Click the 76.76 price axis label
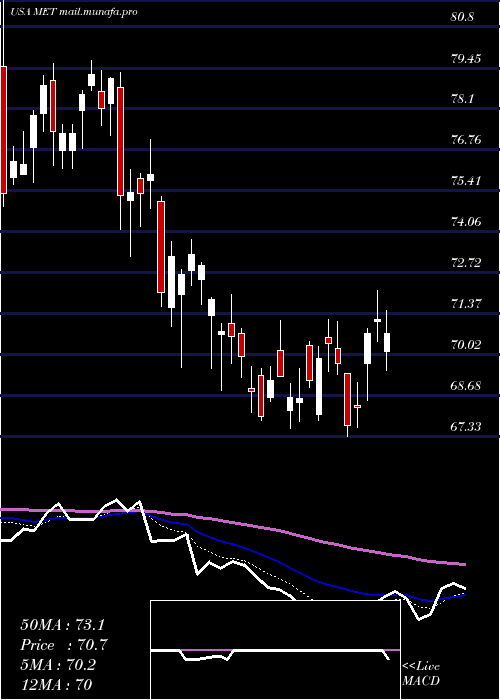Viewport: 500px width, 700px height. click(466, 140)
